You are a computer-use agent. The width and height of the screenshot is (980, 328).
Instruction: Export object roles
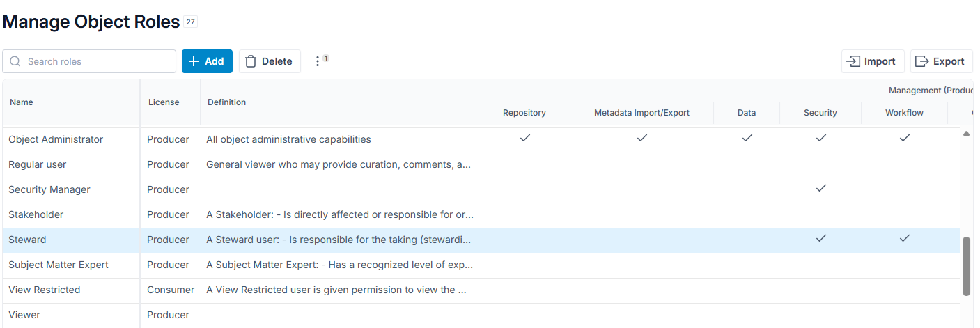pyautogui.click(x=941, y=61)
